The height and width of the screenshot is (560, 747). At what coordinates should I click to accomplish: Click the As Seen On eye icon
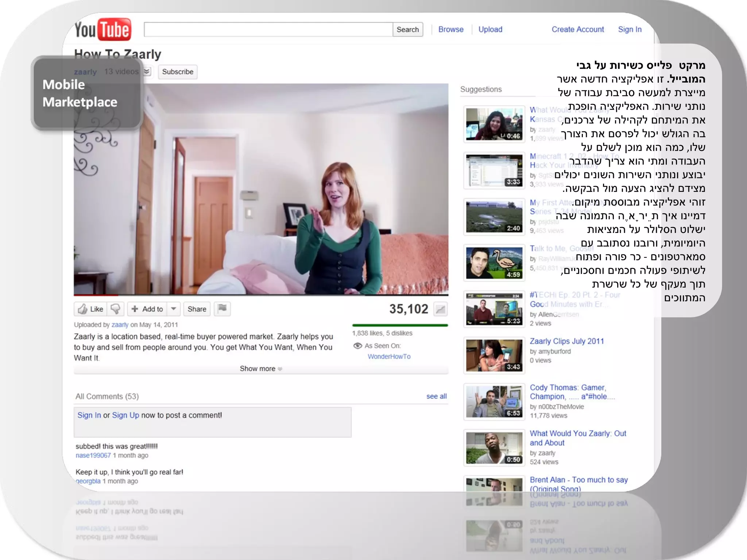tap(357, 346)
